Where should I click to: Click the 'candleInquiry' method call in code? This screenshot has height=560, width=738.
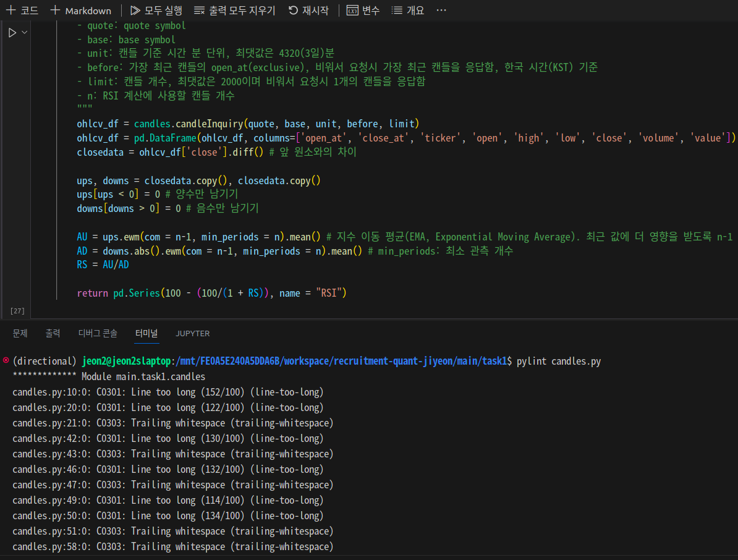pyautogui.click(x=209, y=124)
